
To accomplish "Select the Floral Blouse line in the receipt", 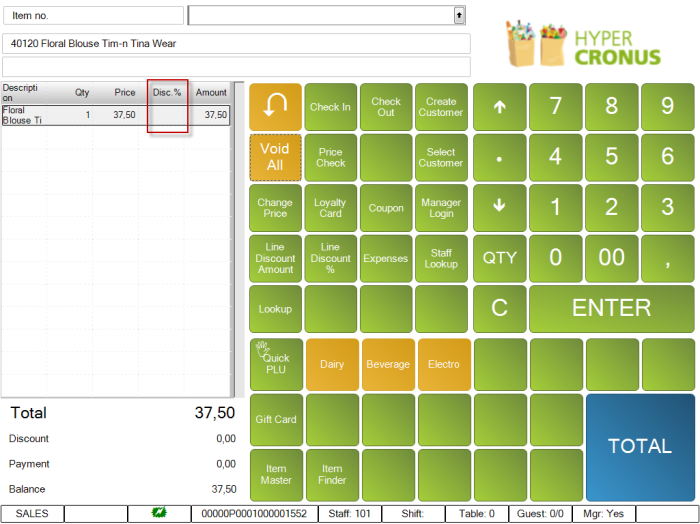I will 115,115.
